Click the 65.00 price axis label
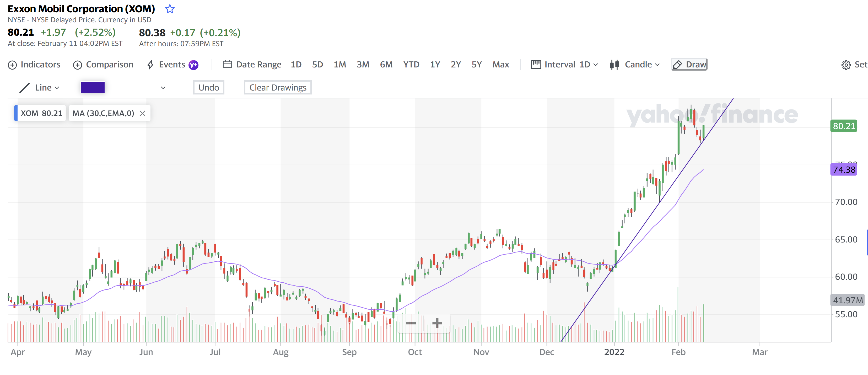868x375 pixels. 846,239
